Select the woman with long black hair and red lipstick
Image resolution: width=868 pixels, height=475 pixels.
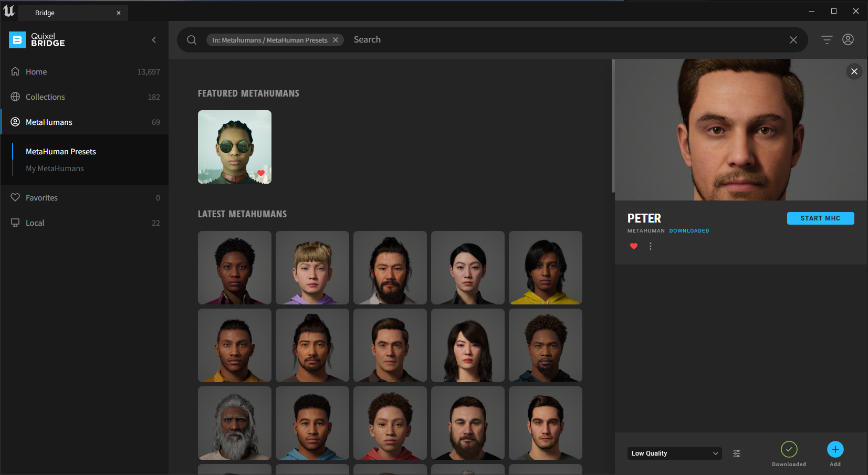pyautogui.click(x=468, y=345)
